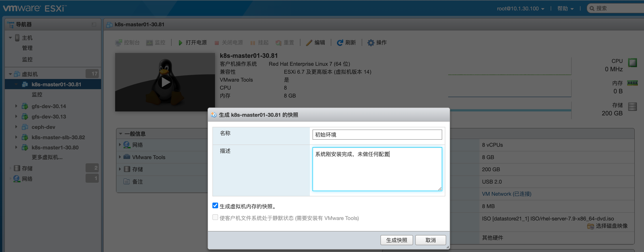Viewport: 644px width, 252px height.
Task: Click the 打开电源 toolbar label
Action: (x=196, y=43)
